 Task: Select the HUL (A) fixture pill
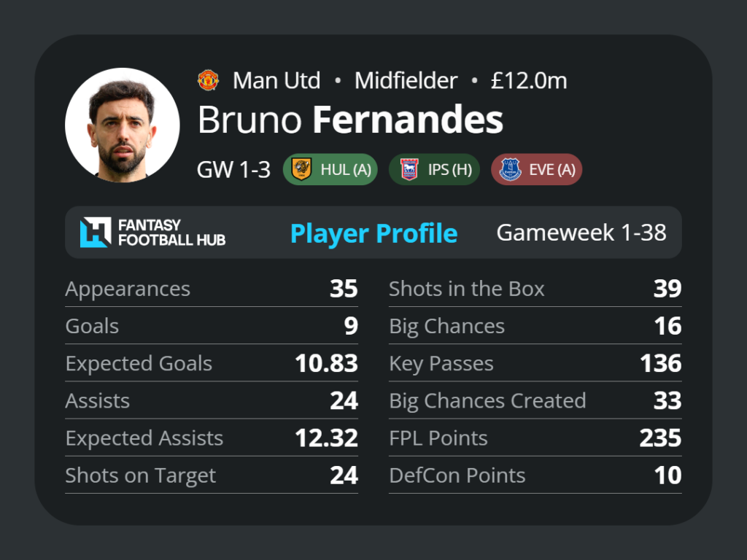click(x=330, y=169)
